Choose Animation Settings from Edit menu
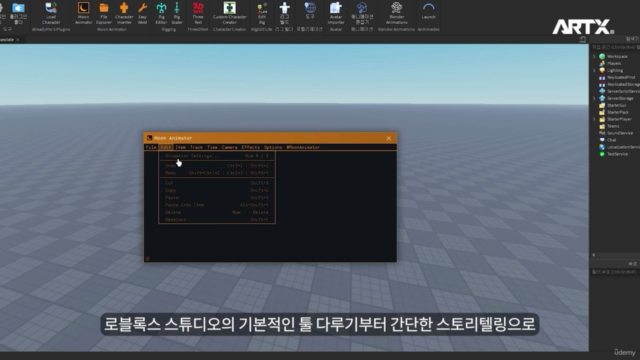This screenshot has height=360, width=640. tap(217, 156)
